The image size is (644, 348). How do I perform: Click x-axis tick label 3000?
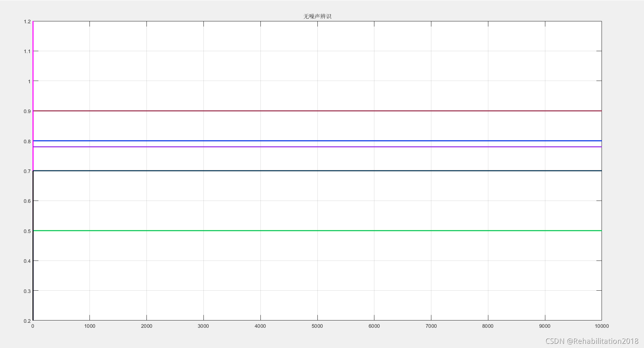coord(203,326)
